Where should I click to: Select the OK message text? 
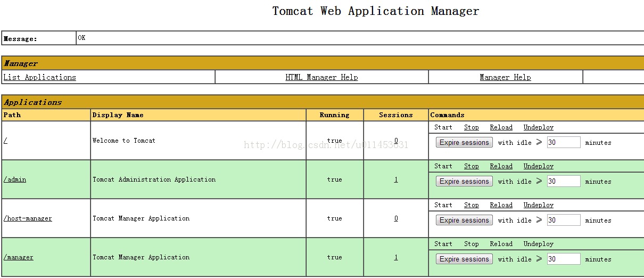click(81, 38)
